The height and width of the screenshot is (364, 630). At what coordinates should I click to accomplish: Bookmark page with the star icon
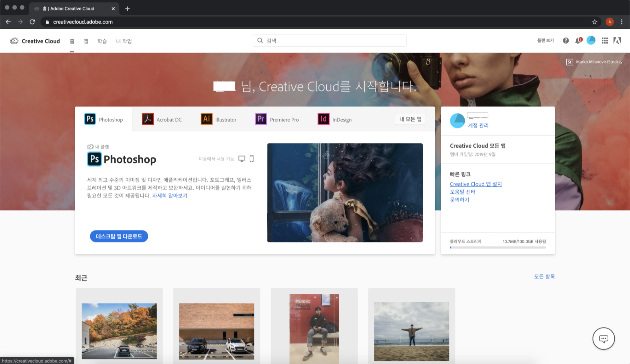595,22
